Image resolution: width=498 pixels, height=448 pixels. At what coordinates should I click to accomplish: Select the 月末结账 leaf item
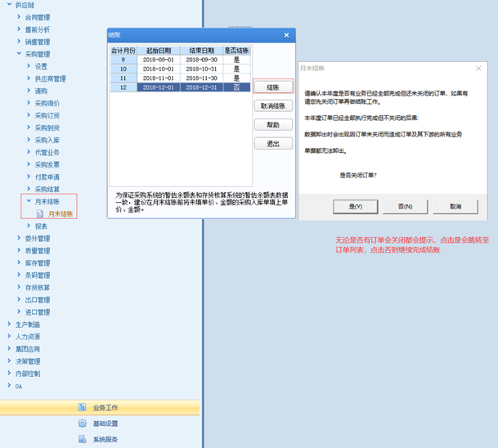click(61, 214)
